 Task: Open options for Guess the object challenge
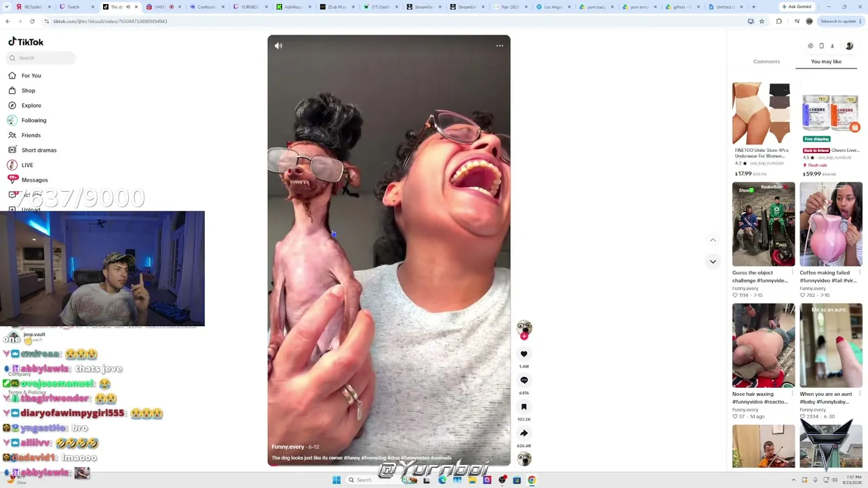pyautogui.click(x=792, y=273)
